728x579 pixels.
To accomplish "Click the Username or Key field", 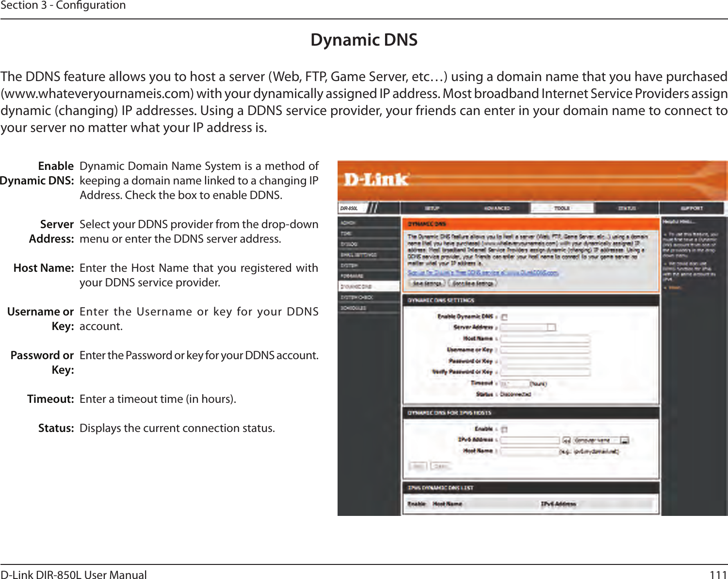I will [x=545, y=350].
